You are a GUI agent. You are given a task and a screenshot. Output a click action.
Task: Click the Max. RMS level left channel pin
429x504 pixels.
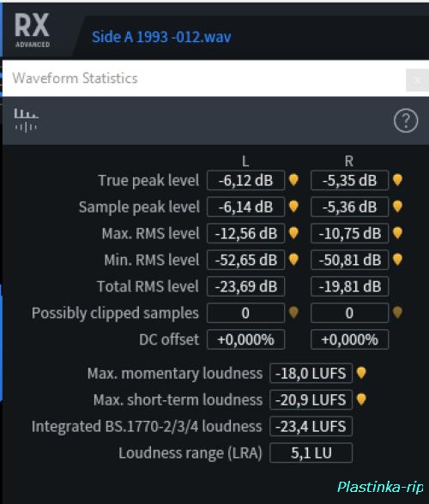293,233
